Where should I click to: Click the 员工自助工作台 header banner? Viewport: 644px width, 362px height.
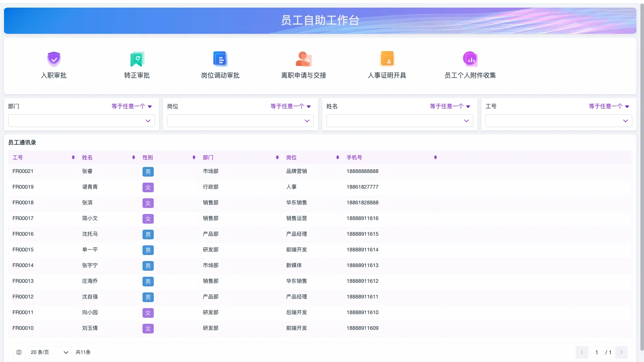click(x=320, y=20)
